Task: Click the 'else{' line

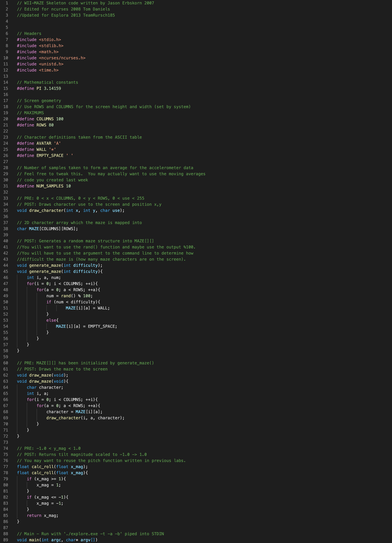Action: (52, 320)
